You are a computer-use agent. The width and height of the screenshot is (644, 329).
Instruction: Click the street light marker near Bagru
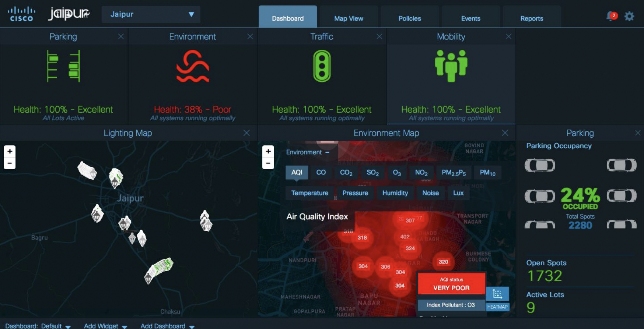(97, 213)
